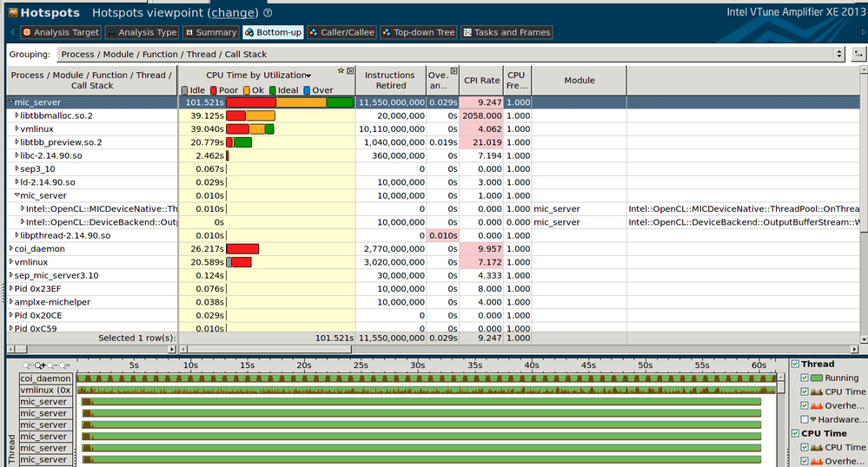Click the green Ideal legend swatch
Viewport: 868px width, 467px height.
(272, 90)
